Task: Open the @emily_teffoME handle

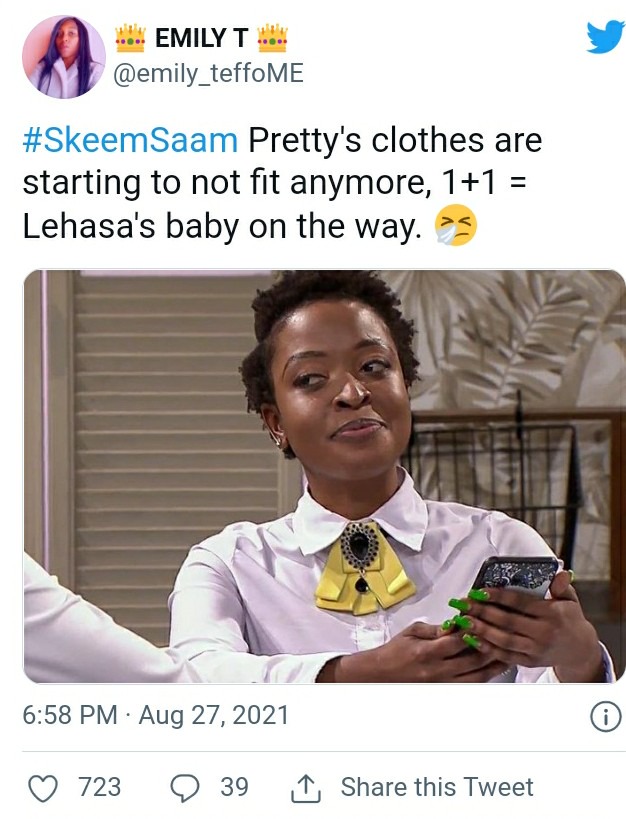Action: [208, 73]
